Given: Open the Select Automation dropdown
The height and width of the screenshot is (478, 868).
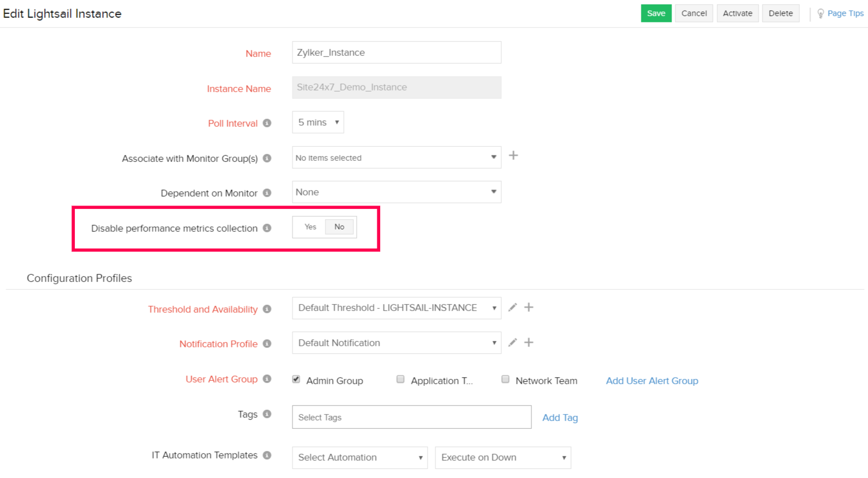Looking at the screenshot, I should (x=359, y=457).
